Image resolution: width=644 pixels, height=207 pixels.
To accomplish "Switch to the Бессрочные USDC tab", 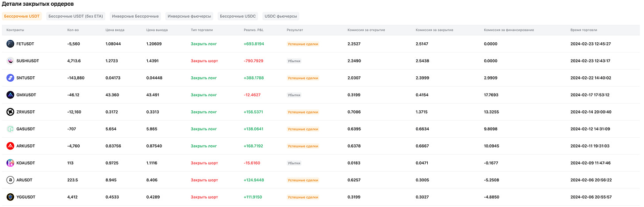I will pos(238,16).
